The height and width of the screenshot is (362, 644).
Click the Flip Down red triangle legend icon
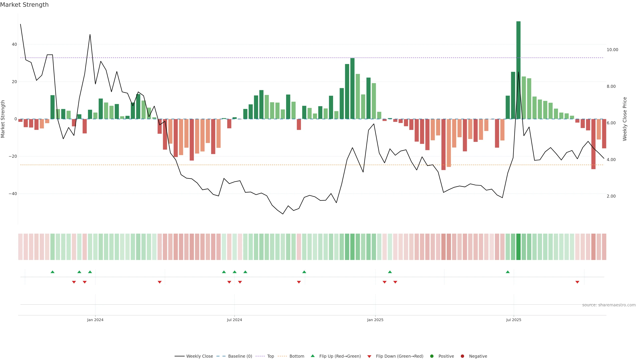[x=369, y=356]
